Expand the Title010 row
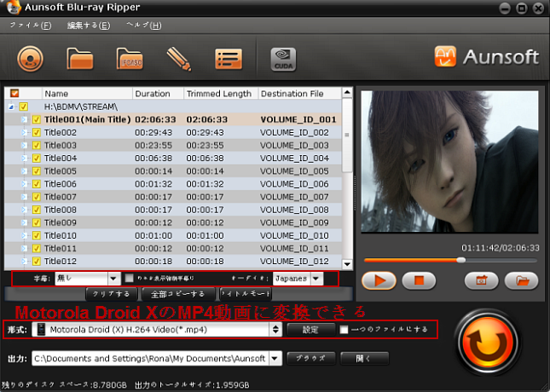 click(x=24, y=235)
